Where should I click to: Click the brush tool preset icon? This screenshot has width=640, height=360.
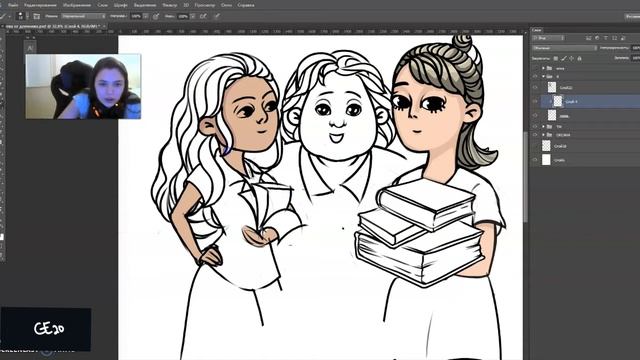3,16
